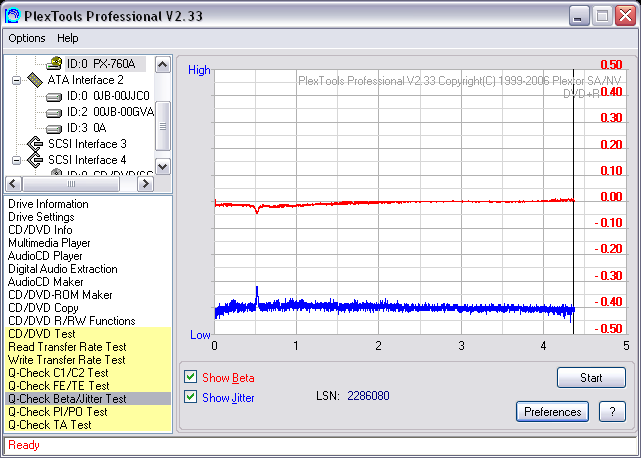Click the PX-760A optical drive icon
Viewport: 641px width, 458px height.
tap(54, 63)
